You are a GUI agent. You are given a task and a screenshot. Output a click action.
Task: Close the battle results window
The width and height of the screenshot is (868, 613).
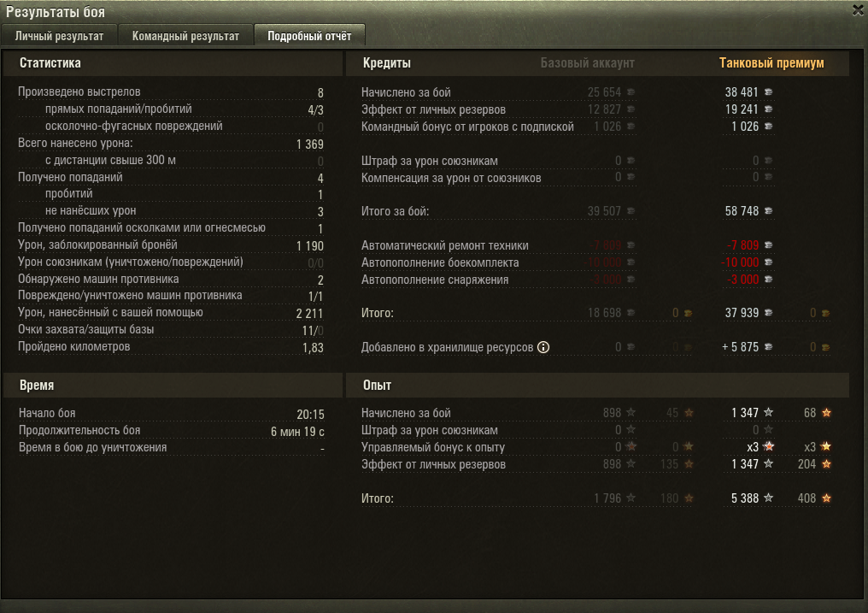pos(858,10)
